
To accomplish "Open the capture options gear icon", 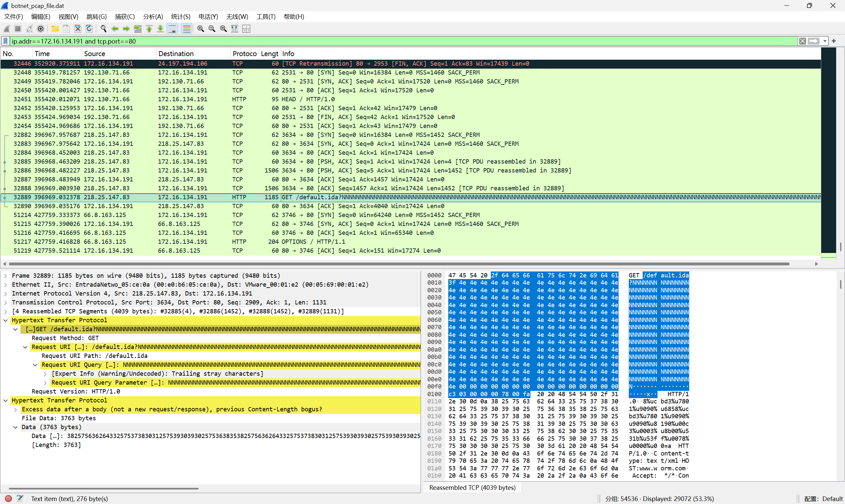I will tap(40, 29).
